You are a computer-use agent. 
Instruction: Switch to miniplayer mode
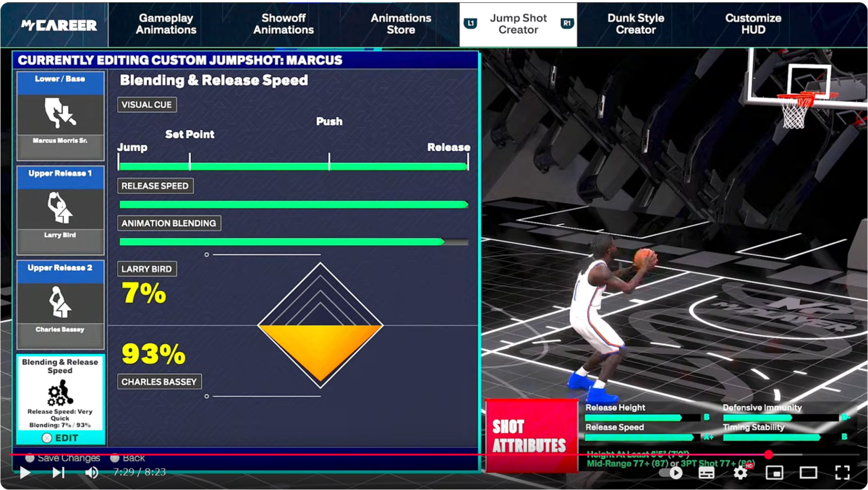tap(775, 473)
